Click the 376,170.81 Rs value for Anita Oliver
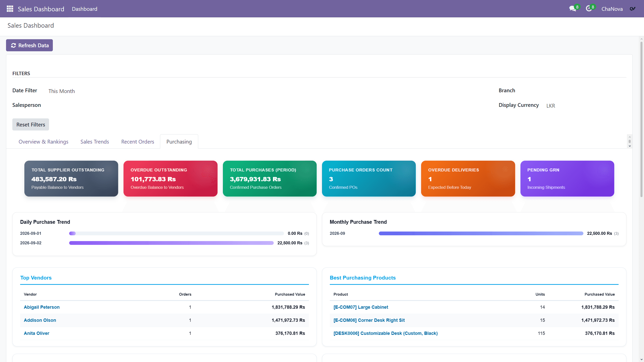The height and width of the screenshot is (362, 644). [x=290, y=333]
